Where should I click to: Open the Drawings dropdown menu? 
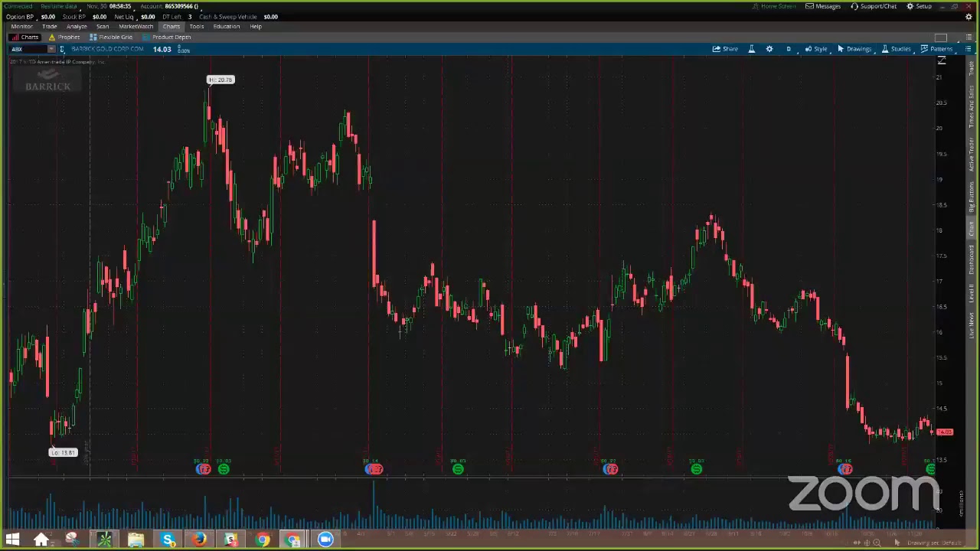point(854,49)
